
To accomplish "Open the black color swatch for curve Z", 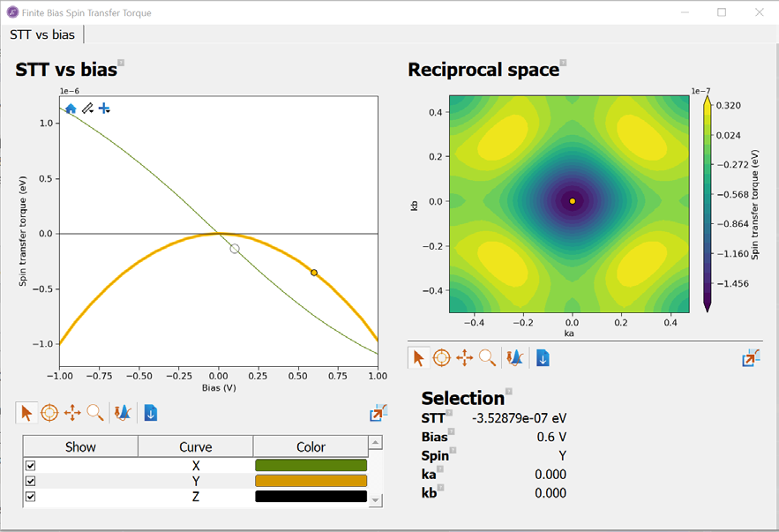I will click(x=311, y=496).
